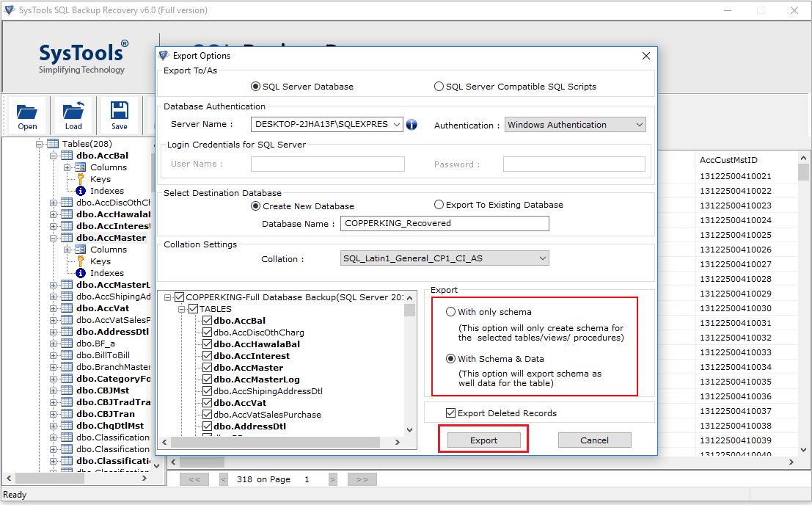Click the server name info icon
The image size is (812, 505).
point(412,124)
